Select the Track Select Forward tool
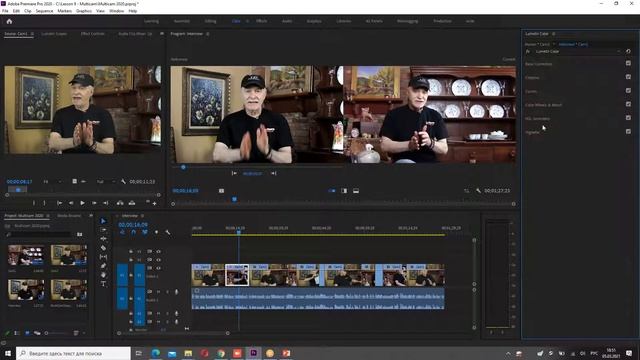This screenshot has width=640, height=360. click(103, 230)
